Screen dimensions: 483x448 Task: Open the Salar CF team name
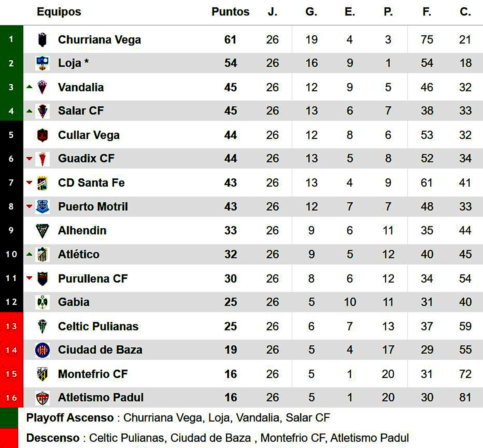pos(81,111)
